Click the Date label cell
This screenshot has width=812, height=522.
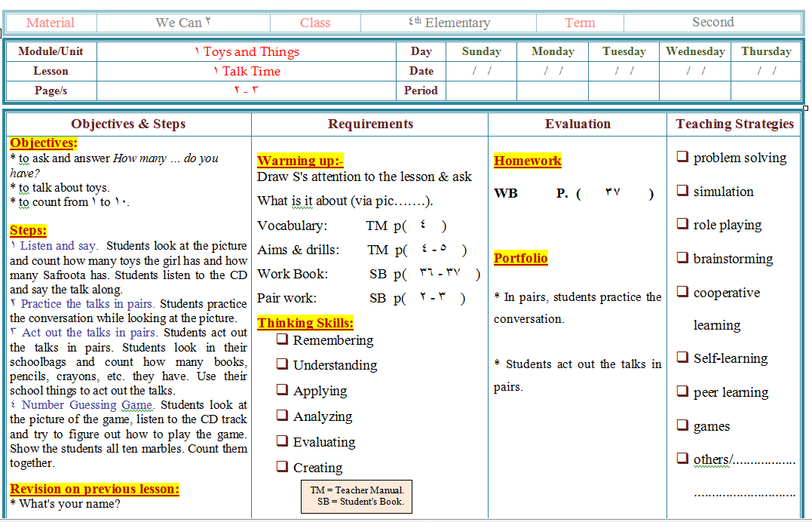[421, 71]
